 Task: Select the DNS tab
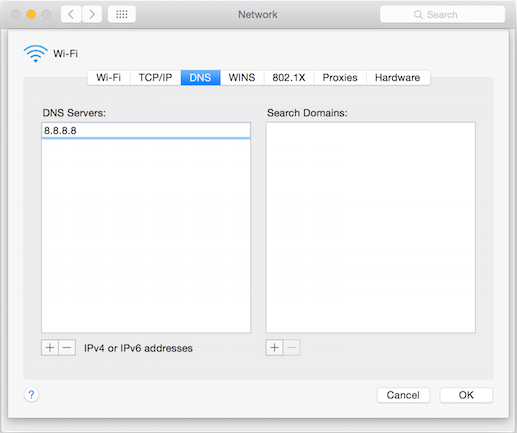click(200, 78)
